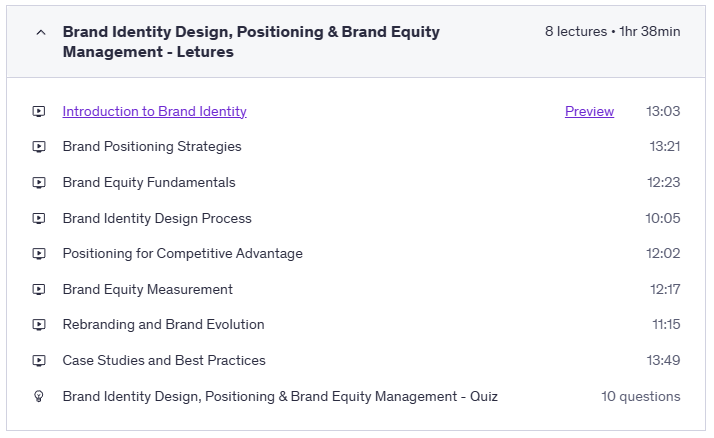Click video icon beside Introduction to Brand Identity
Image resolution: width=714 pixels, height=438 pixels.
coord(39,112)
